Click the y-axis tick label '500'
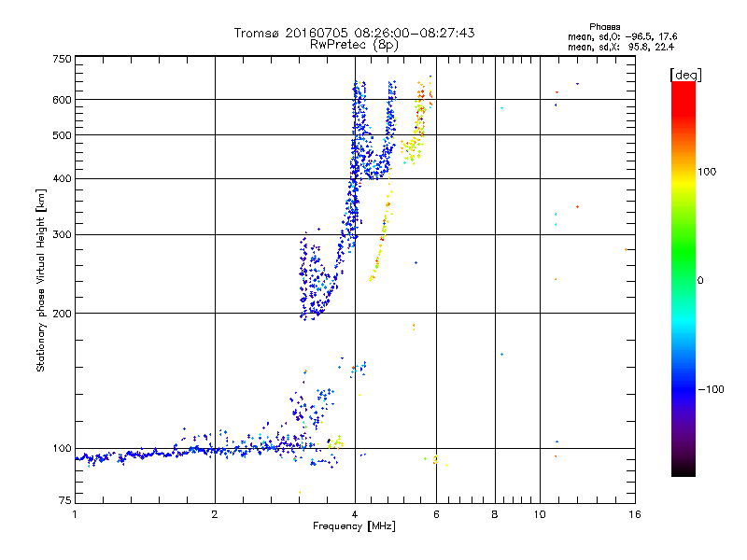 [62, 135]
